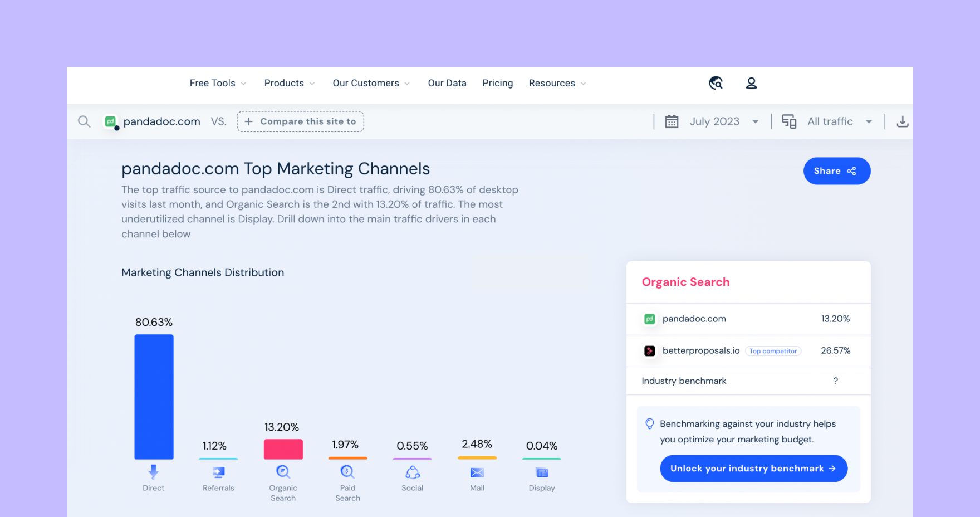Click the lightbulb tip icon
Screen dimensions: 980x517
click(650, 423)
